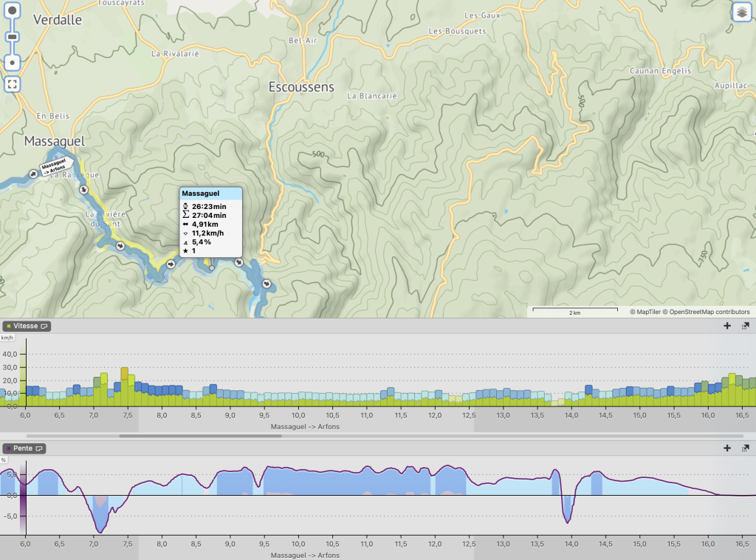Click the horizontal scrollbar under Vitesse chart
This screenshot has width=756, height=560.
point(199,436)
